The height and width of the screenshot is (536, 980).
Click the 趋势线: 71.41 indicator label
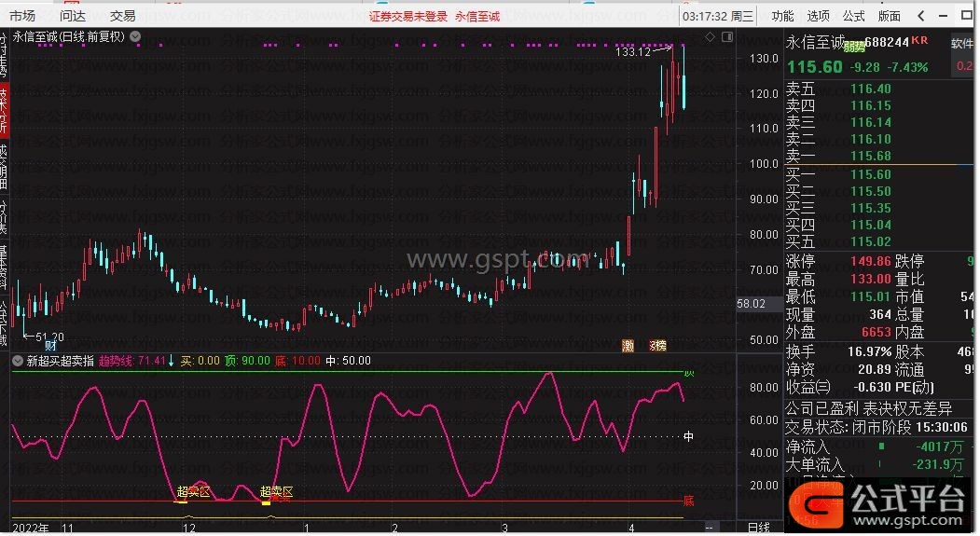(131, 361)
